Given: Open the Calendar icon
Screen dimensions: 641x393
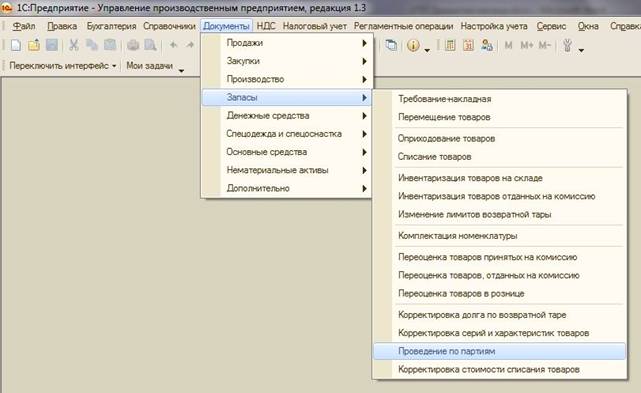Looking at the screenshot, I should point(468,45).
